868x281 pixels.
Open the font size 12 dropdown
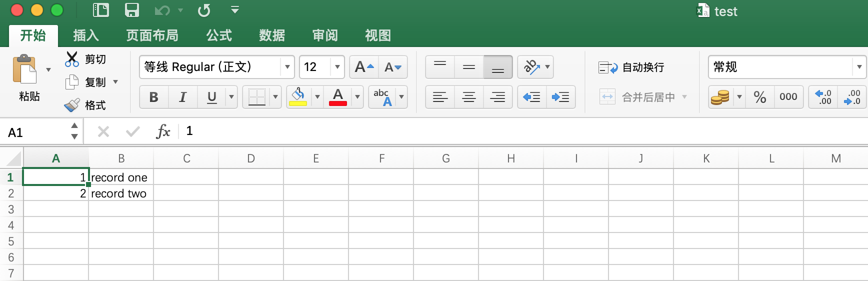pyautogui.click(x=337, y=67)
